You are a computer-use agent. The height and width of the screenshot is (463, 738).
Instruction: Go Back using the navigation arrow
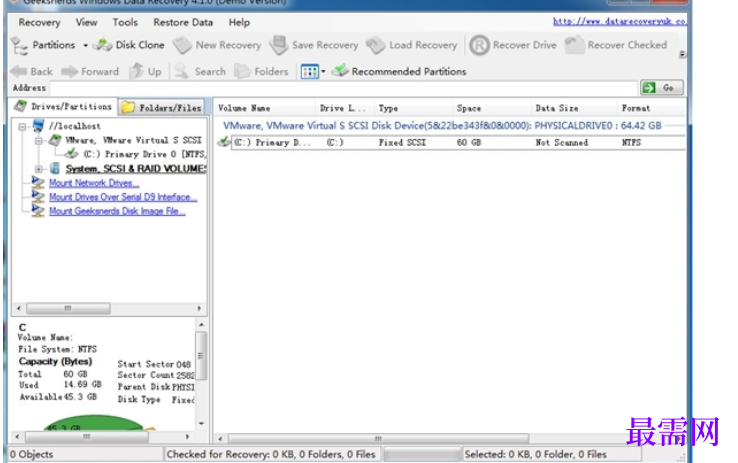32,72
